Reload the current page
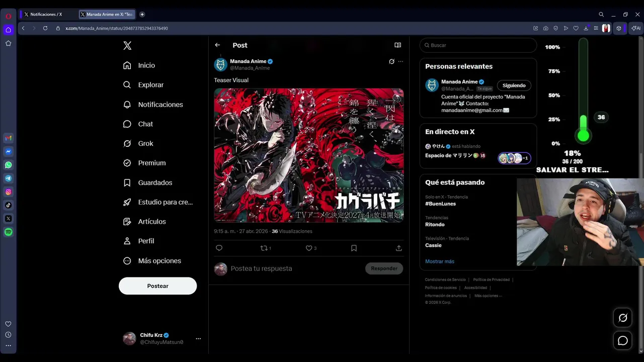The height and width of the screenshot is (362, 644). coord(45,28)
